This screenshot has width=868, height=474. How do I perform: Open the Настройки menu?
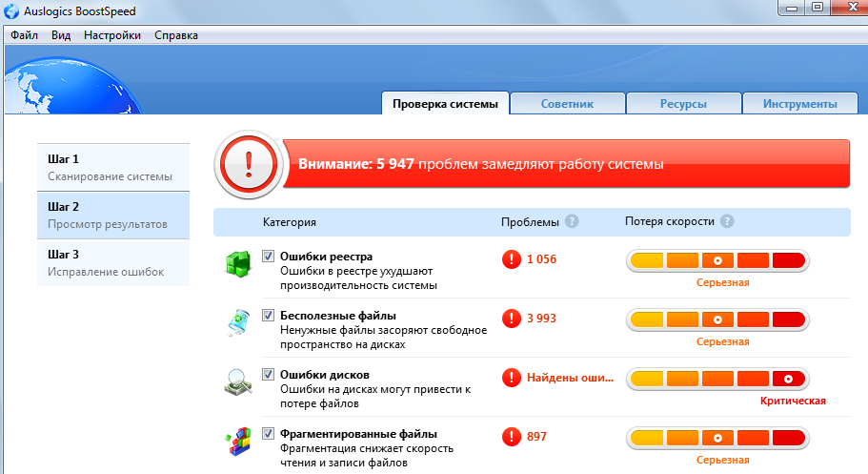[112, 35]
